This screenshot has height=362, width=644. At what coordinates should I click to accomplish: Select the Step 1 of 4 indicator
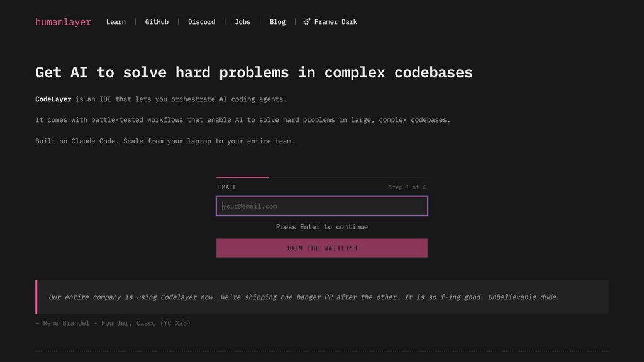coord(408,187)
